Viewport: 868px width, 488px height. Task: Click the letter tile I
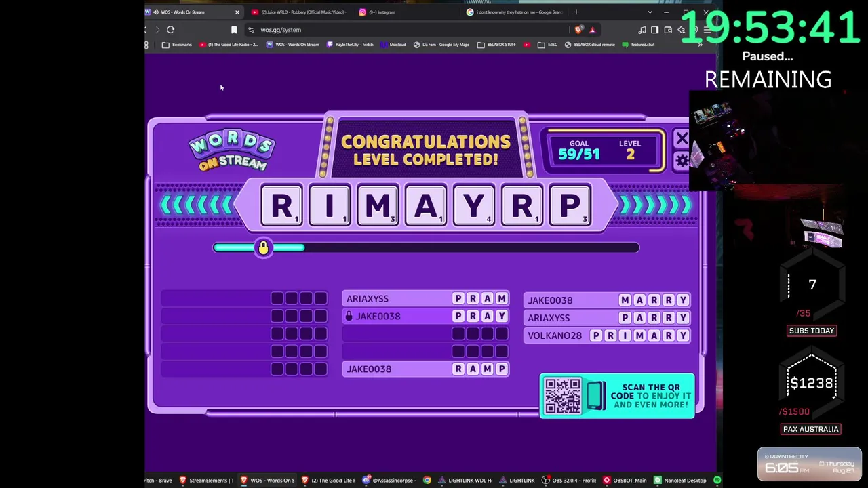330,205
